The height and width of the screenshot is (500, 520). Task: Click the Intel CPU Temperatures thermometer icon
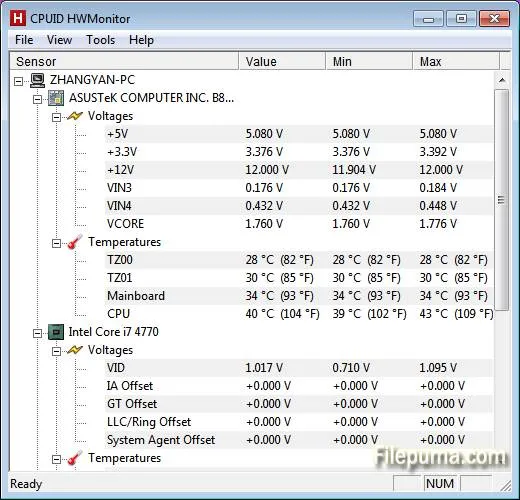pyautogui.click(x=75, y=458)
